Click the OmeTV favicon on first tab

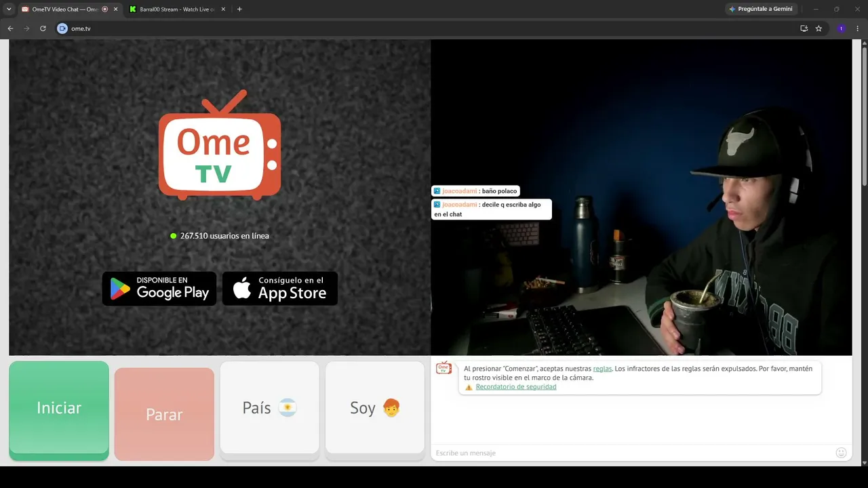(x=25, y=9)
